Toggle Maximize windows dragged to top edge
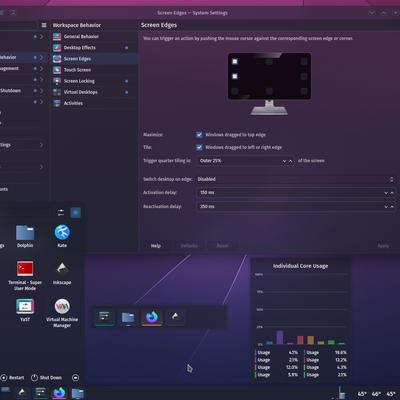 pos(199,135)
